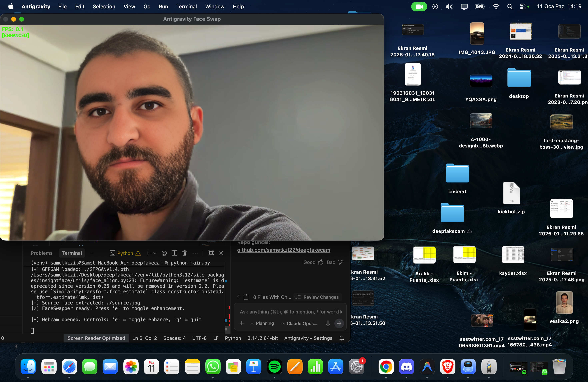This screenshot has height=382, width=588.
Task: Click the back arrow beside the files-changed label
Action: click(239, 297)
